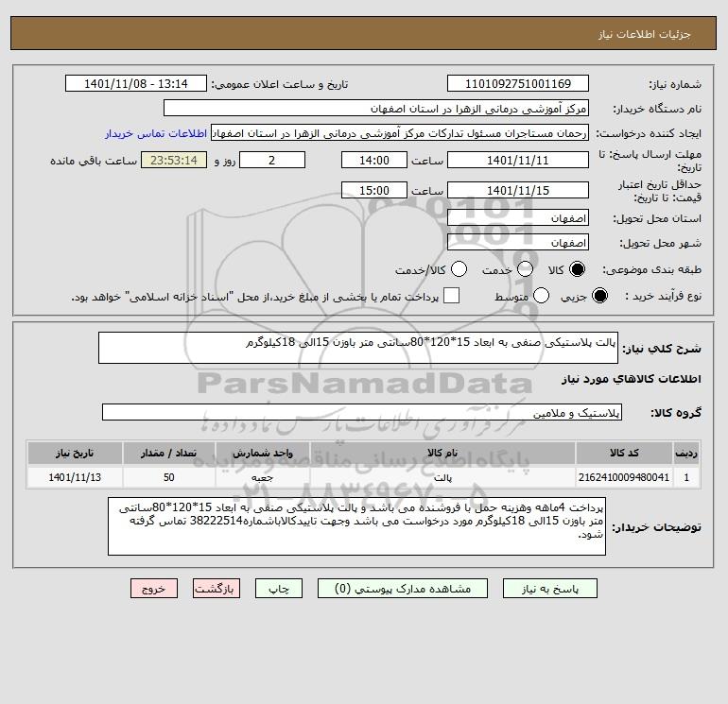The image size is (728, 704).
Task: Click the جعبه unit cell
Action: point(262,477)
